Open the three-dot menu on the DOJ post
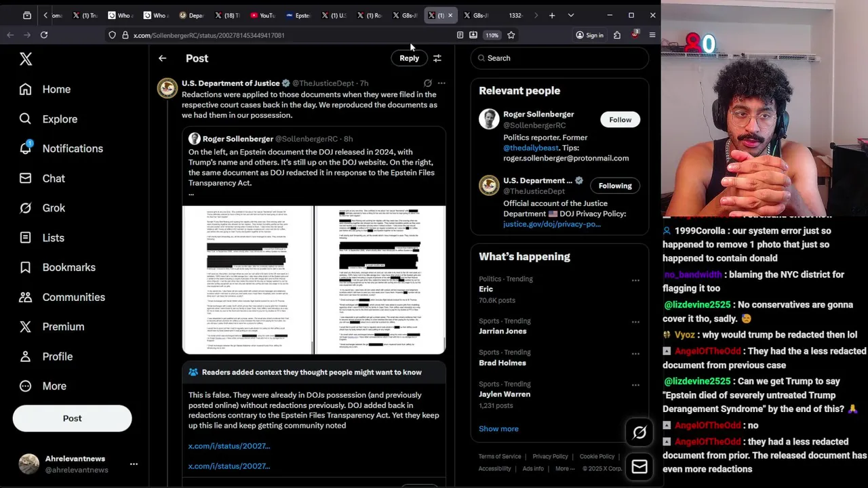 [x=441, y=83]
